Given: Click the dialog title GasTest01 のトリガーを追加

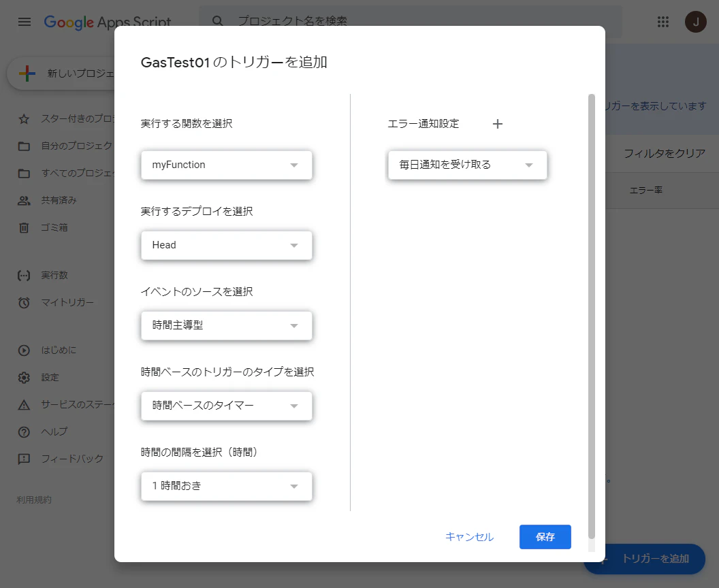Looking at the screenshot, I should click(234, 63).
